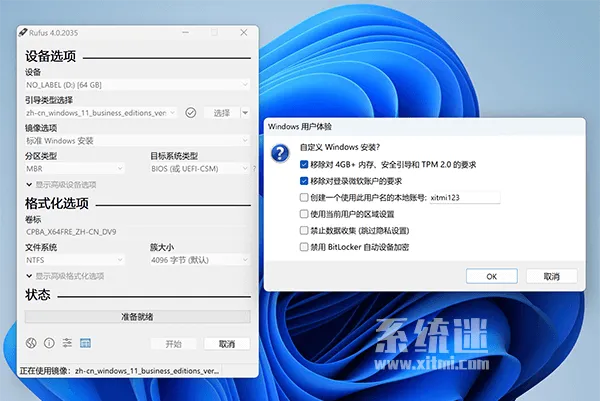Click the username field containing xitmi123
The image size is (600, 401).
(x=465, y=197)
